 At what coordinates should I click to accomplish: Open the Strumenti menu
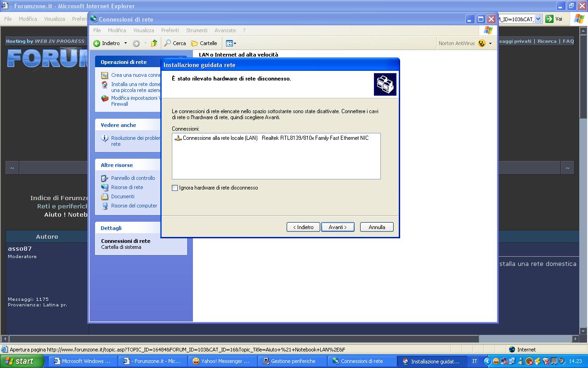pyautogui.click(x=197, y=30)
